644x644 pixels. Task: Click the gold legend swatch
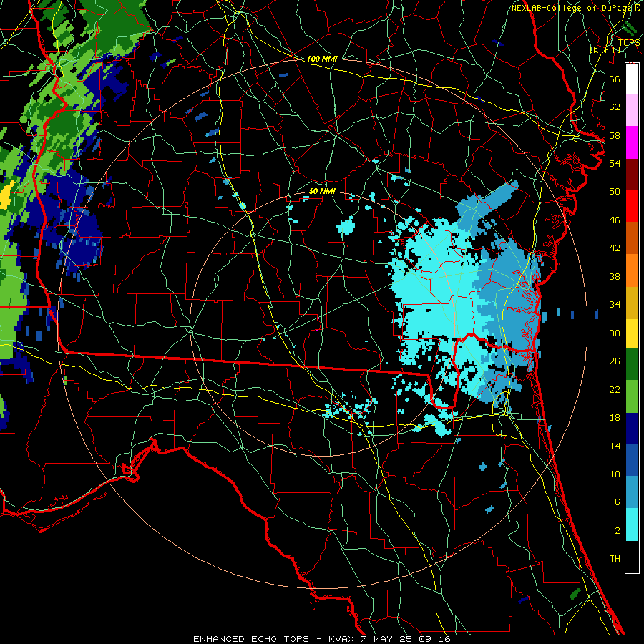point(632,302)
